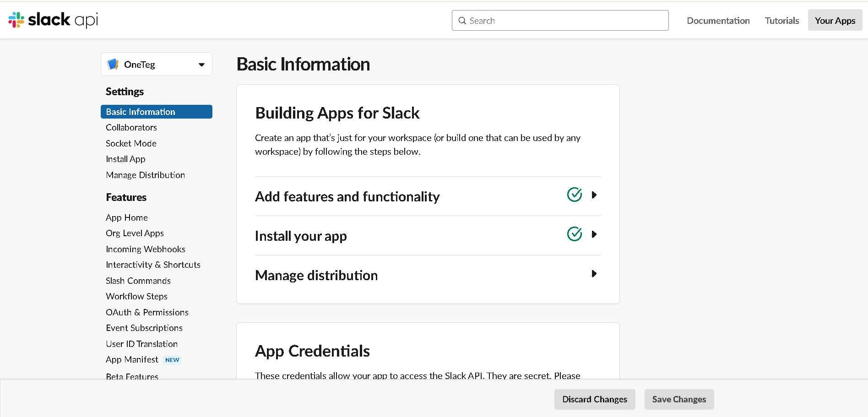The width and height of the screenshot is (868, 417).
Task: Expand the Manage distribution section arrow
Action: (x=594, y=274)
